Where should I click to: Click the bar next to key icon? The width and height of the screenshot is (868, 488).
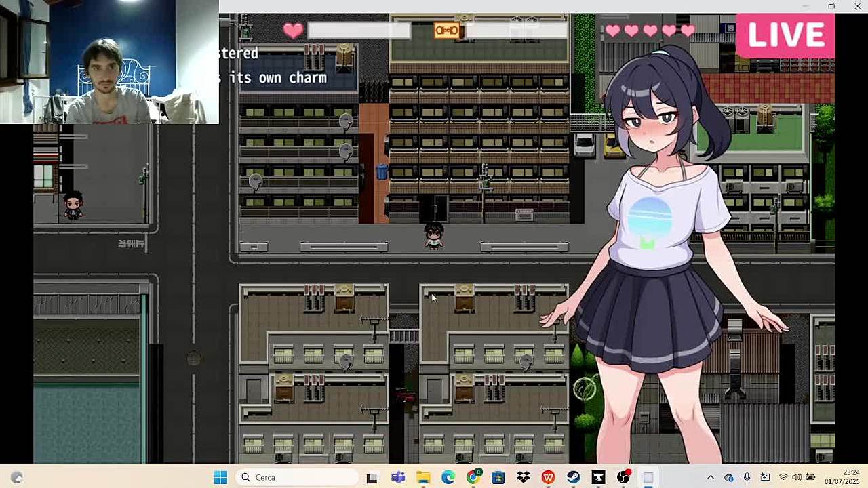pos(517,30)
